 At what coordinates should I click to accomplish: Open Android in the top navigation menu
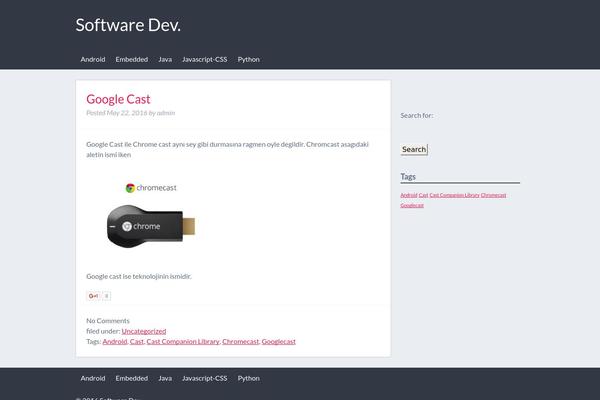tap(93, 59)
